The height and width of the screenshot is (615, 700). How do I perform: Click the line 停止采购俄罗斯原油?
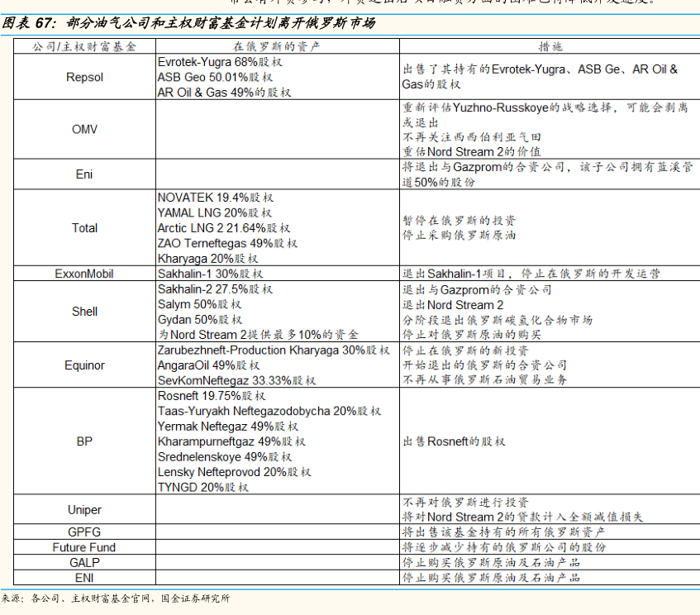tap(460, 235)
